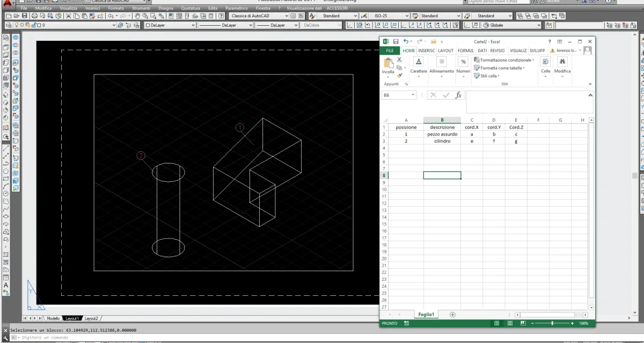Open the Excel FILE tab

pyautogui.click(x=390, y=50)
